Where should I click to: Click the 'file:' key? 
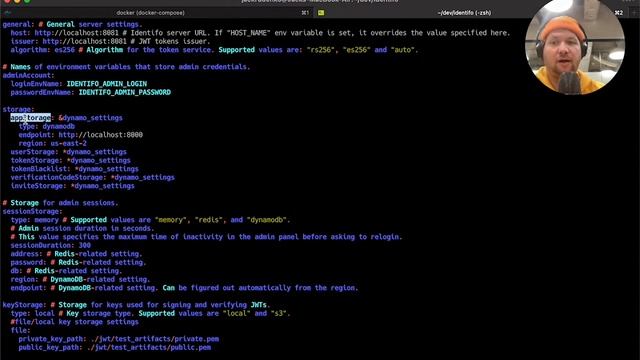tap(20, 331)
